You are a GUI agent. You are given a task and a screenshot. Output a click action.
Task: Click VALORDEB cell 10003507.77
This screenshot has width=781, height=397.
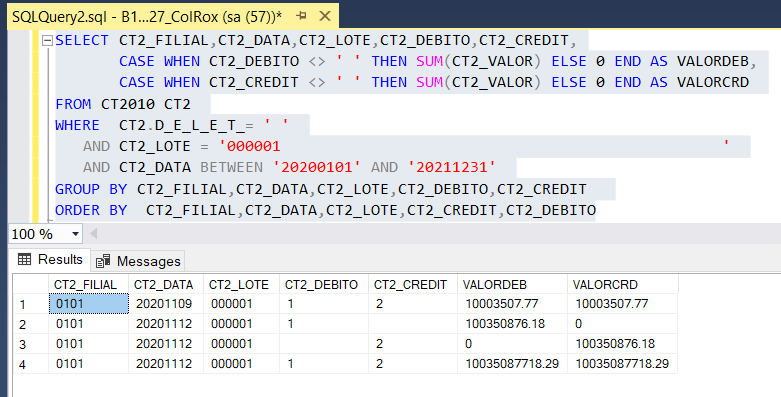point(513,304)
